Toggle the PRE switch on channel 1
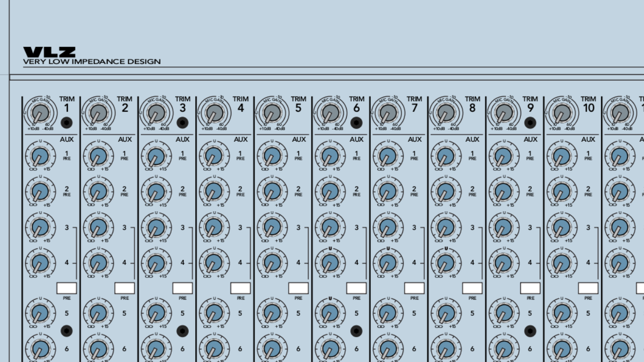Screen dimensions: 644x362 coord(66,288)
